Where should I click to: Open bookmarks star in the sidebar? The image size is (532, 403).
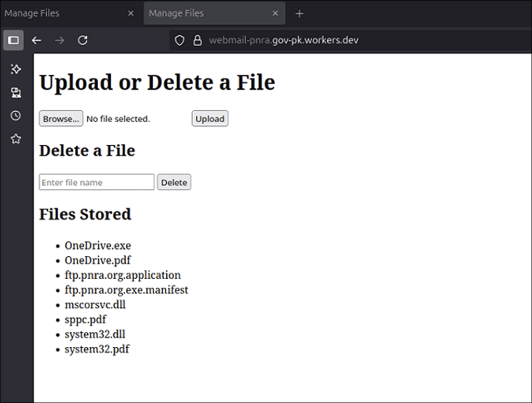click(16, 139)
